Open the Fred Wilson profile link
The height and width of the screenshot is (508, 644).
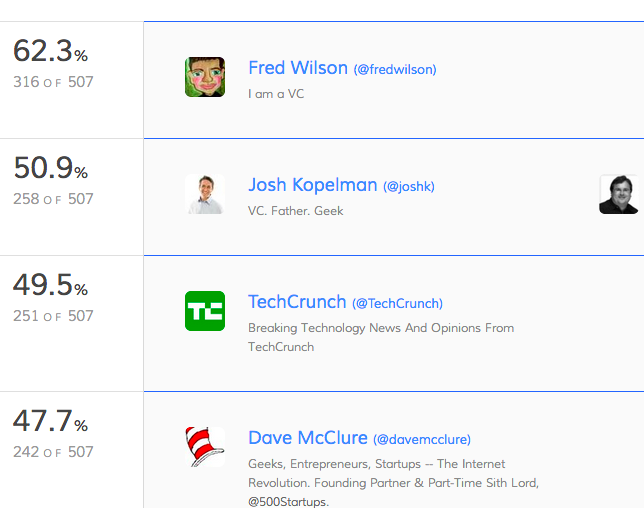pyautogui.click(x=298, y=68)
